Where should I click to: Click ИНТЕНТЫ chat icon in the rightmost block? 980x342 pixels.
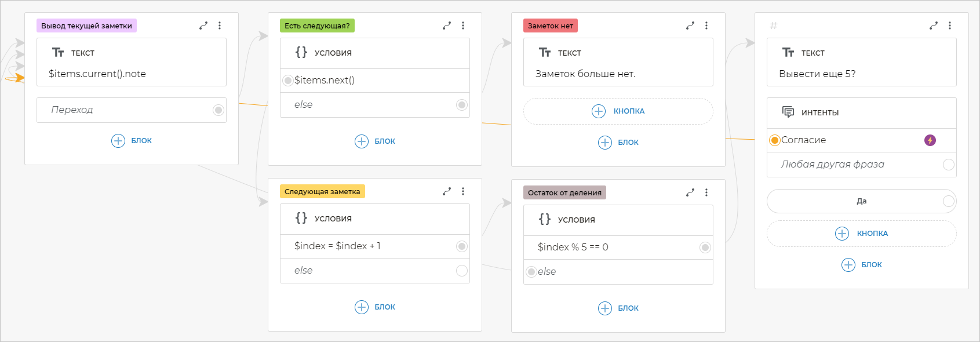pyautogui.click(x=788, y=112)
